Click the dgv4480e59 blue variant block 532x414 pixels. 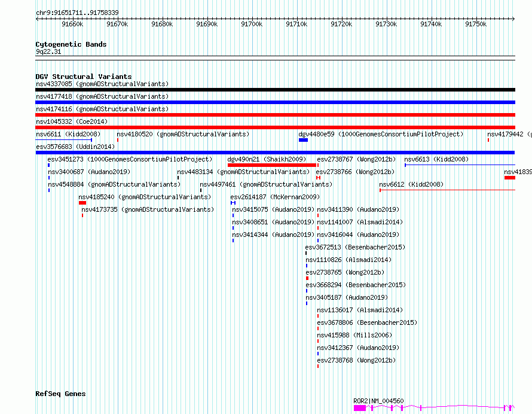click(x=303, y=140)
